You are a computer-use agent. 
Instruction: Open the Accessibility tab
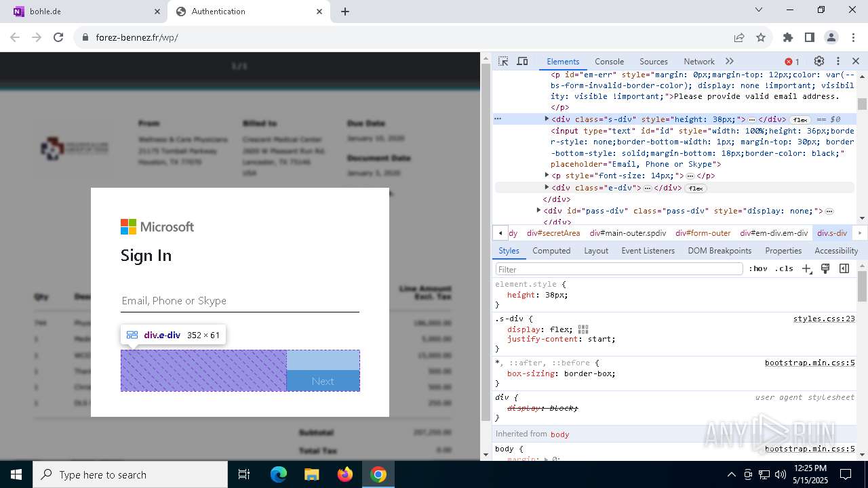[836, 250]
